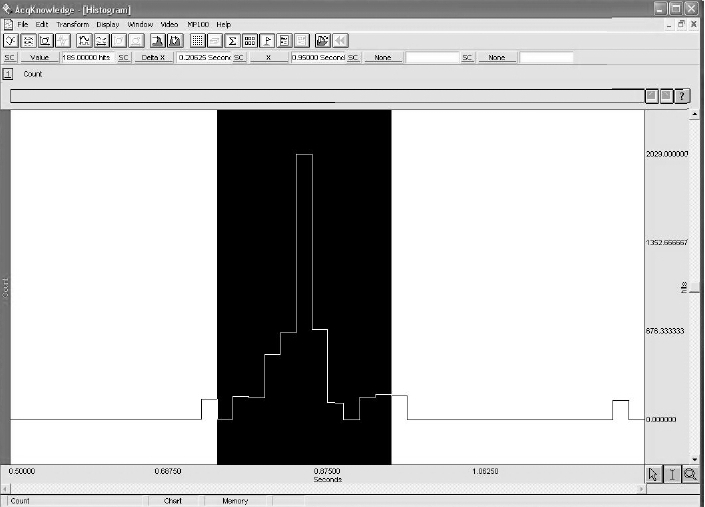Click horizontal scrollbar left arrow

click(4, 489)
